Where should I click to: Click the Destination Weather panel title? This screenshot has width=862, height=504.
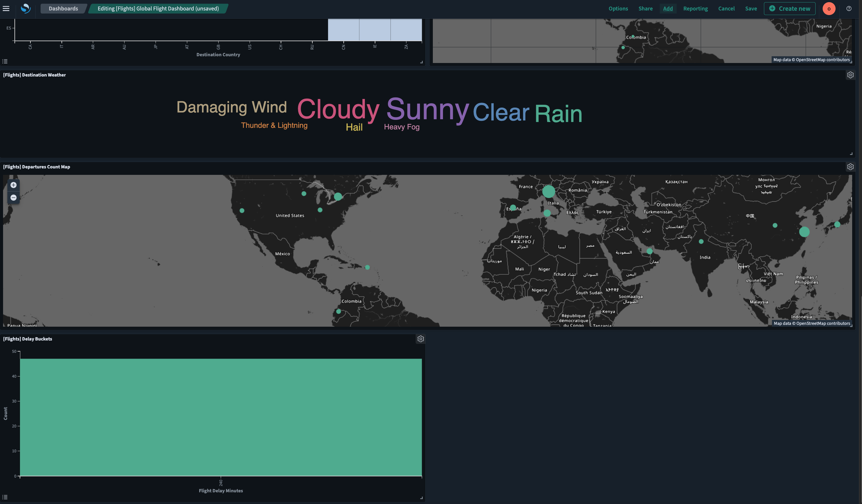coord(34,75)
